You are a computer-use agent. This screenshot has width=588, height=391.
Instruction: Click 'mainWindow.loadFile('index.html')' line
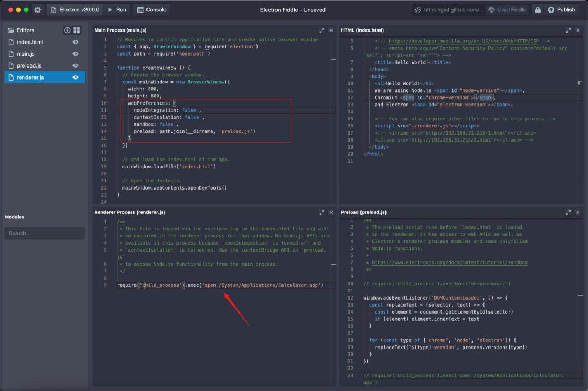click(x=169, y=167)
